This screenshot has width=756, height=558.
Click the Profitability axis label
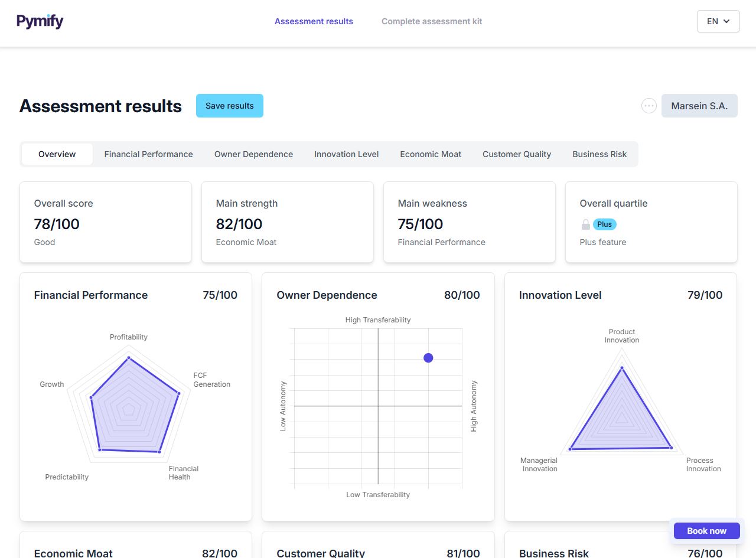point(129,337)
